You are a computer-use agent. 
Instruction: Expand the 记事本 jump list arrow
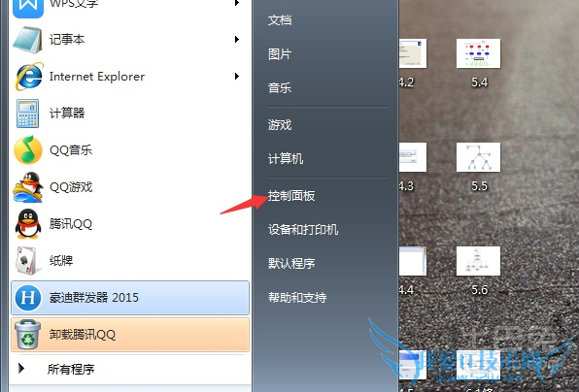237,40
